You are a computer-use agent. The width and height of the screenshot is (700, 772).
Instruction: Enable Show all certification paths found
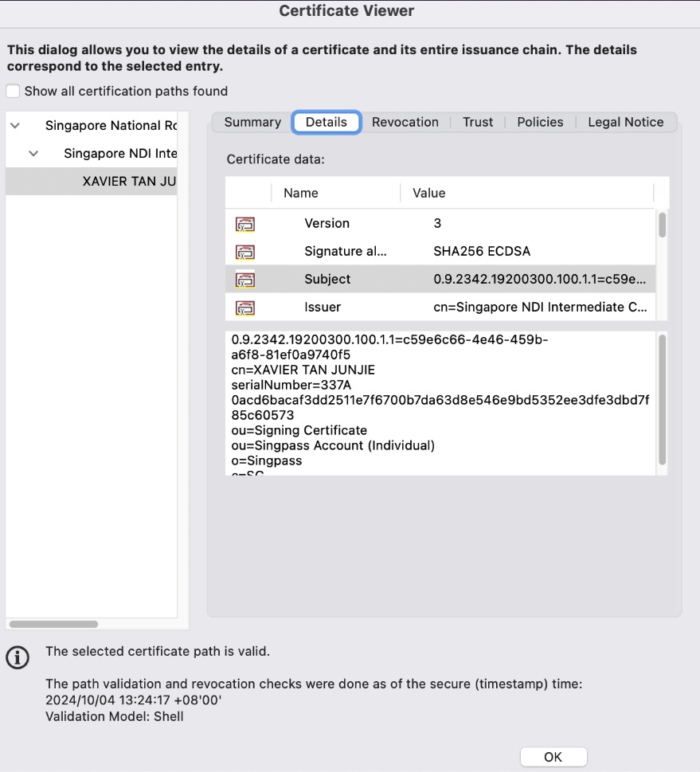13,91
